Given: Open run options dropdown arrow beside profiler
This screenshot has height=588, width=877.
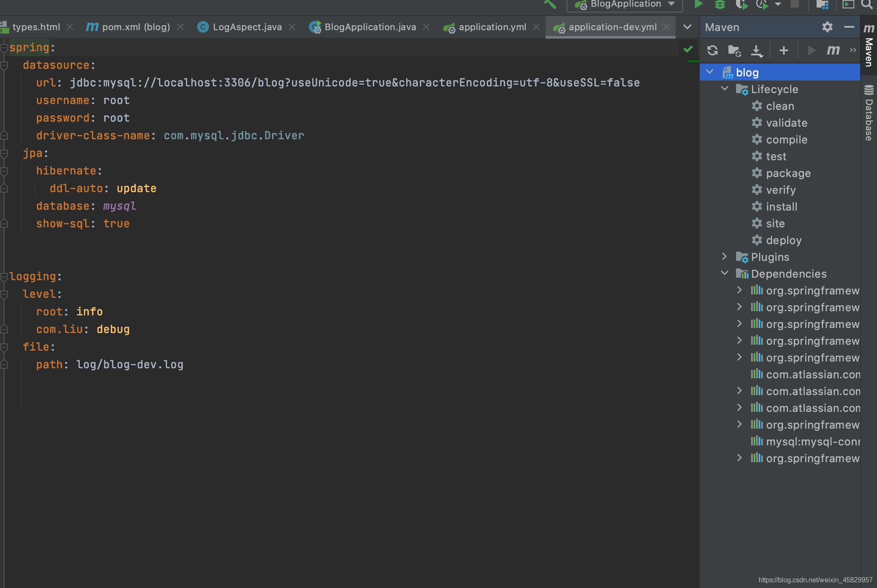Looking at the screenshot, I should pos(778,4).
